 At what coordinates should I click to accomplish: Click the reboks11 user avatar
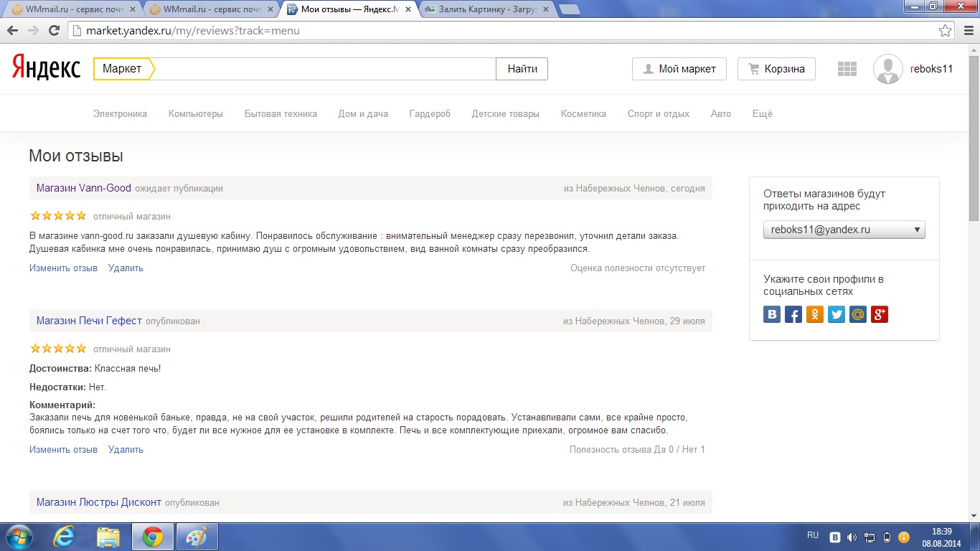pos(888,69)
